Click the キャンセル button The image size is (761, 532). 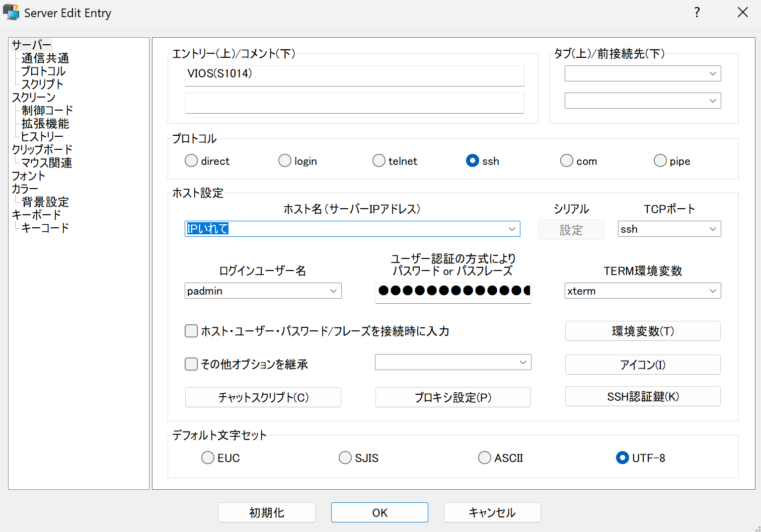point(492,512)
